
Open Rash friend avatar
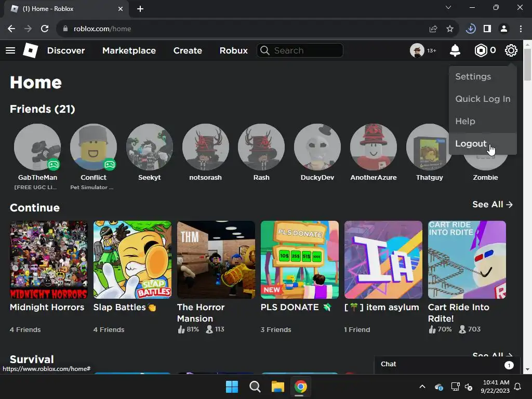[261, 147]
